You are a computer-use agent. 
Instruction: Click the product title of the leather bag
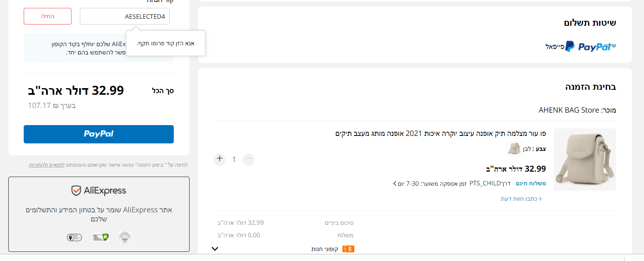pyautogui.click(x=440, y=133)
